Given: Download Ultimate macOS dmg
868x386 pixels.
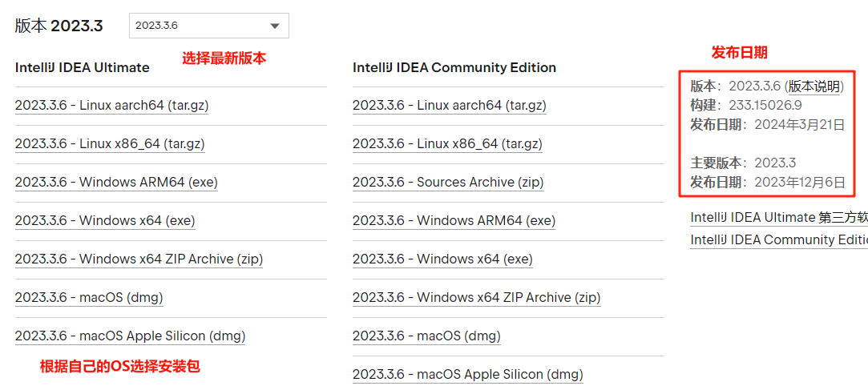Looking at the screenshot, I should (89, 298).
